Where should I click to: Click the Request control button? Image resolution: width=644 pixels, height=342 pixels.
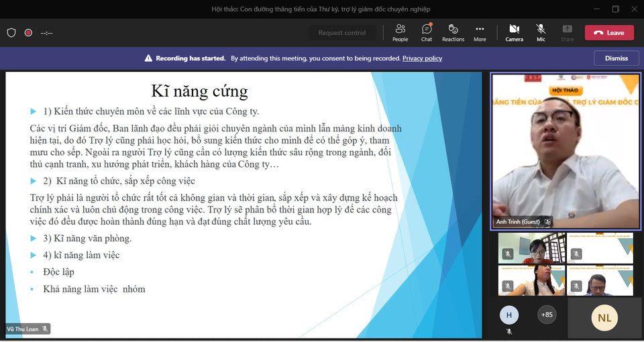coord(342,33)
